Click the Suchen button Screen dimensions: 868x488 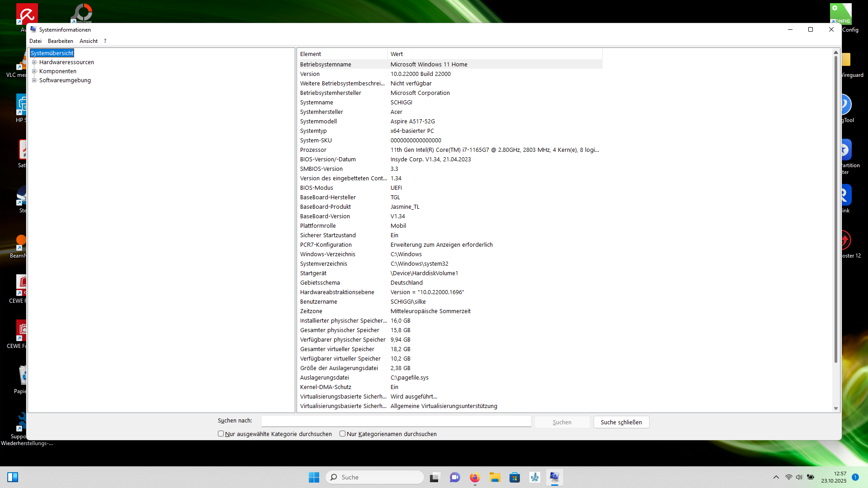[x=562, y=422]
